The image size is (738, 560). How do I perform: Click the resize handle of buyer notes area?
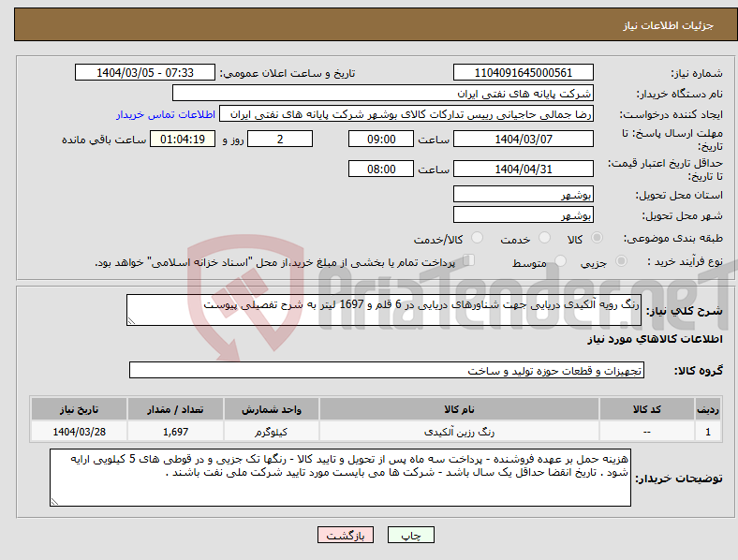54,502
